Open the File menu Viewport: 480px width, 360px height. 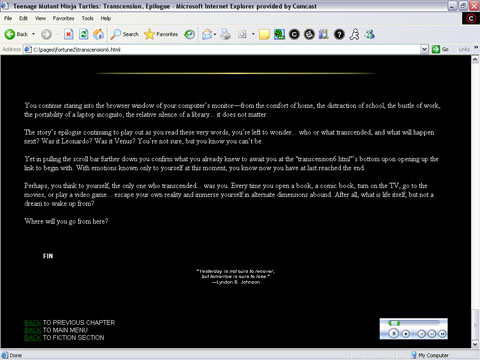coord(8,18)
